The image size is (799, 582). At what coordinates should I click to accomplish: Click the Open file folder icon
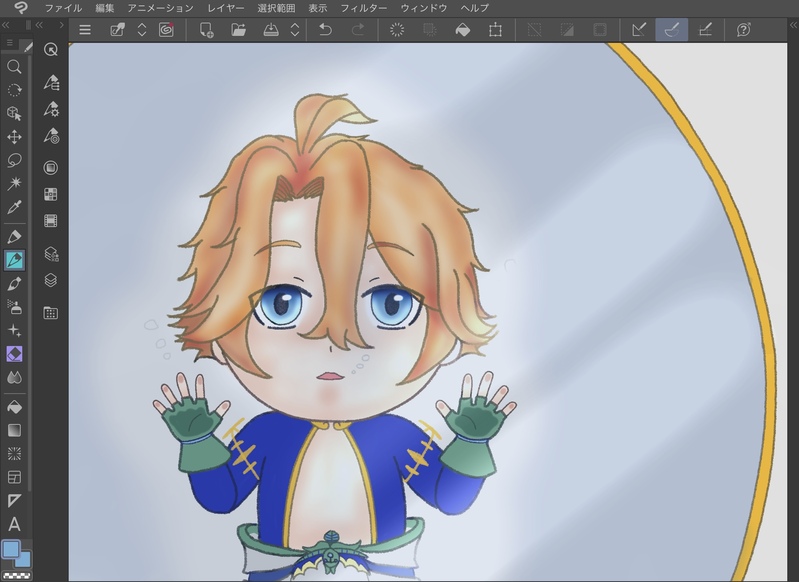click(x=238, y=30)
